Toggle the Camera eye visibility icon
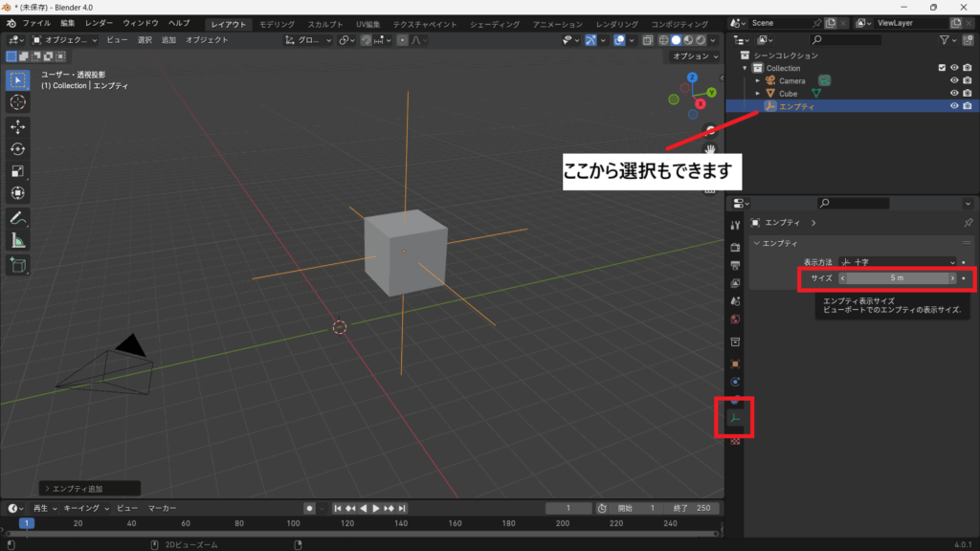Screen dimensions: 980x551 pos(953,80)
